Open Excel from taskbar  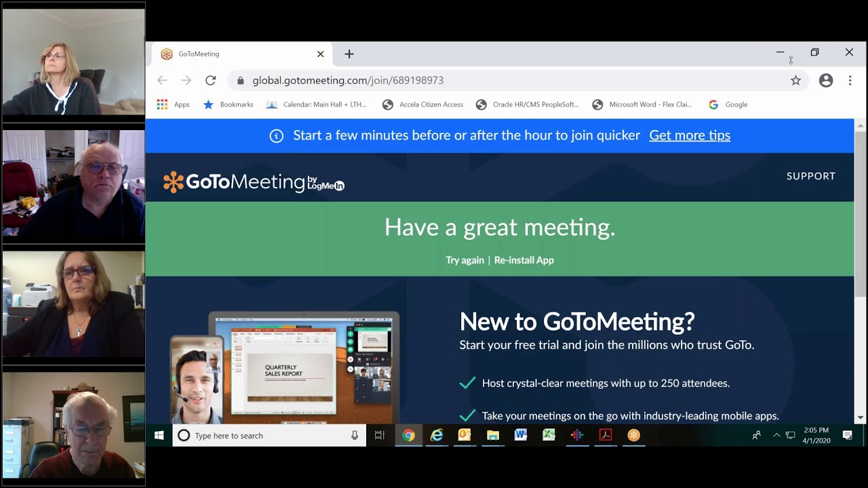(549, 436)
